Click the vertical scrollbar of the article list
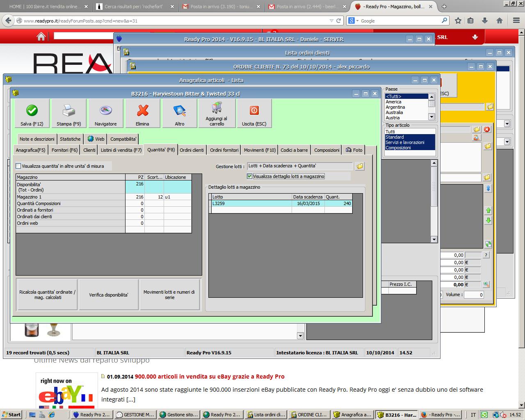 click(x=434, y=201)
